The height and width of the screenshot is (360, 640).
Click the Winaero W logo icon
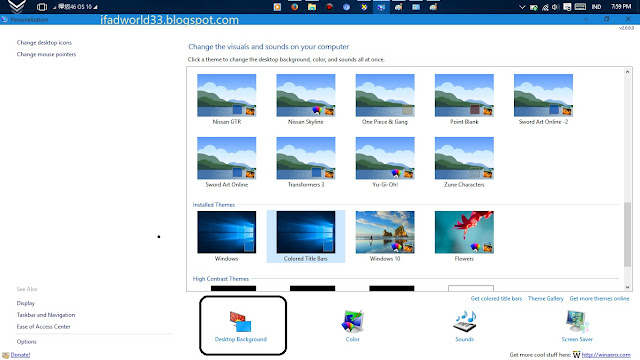pos(576,355)
